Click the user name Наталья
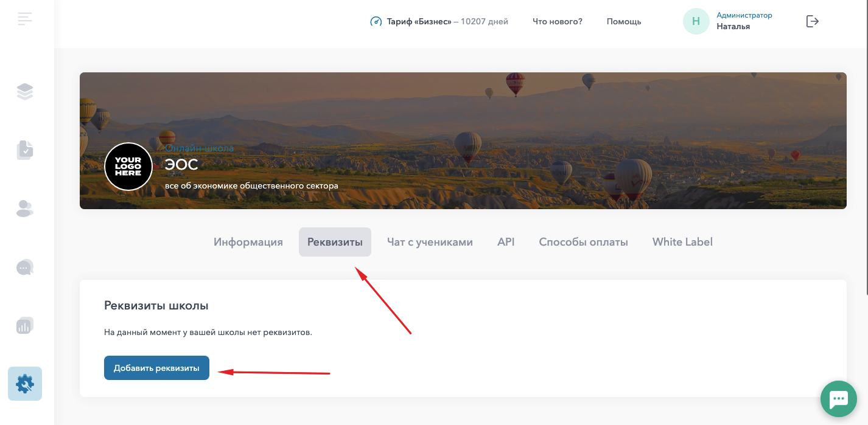 click(733, 27)
